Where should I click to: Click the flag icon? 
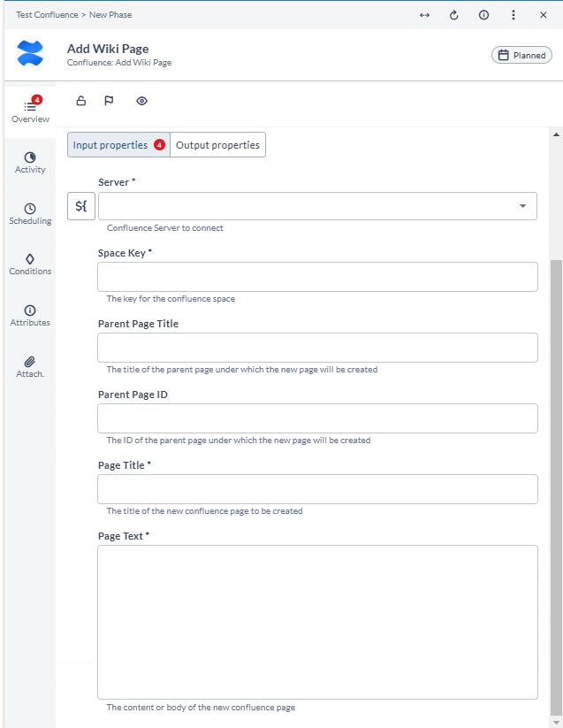pos(109,101)
